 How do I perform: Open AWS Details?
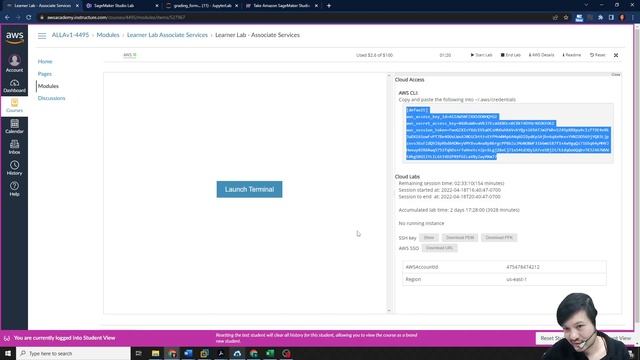coord(542,55)
